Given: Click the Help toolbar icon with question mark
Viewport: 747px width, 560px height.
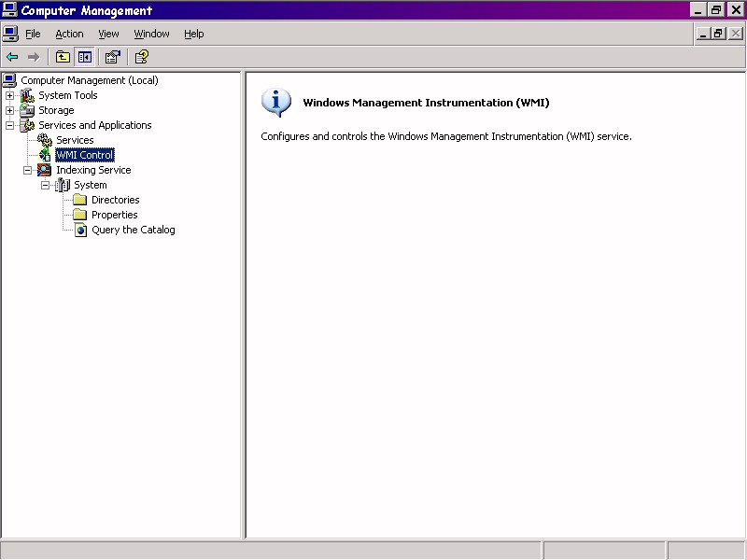Looking at the screenshot, I should tap(142, 57).
